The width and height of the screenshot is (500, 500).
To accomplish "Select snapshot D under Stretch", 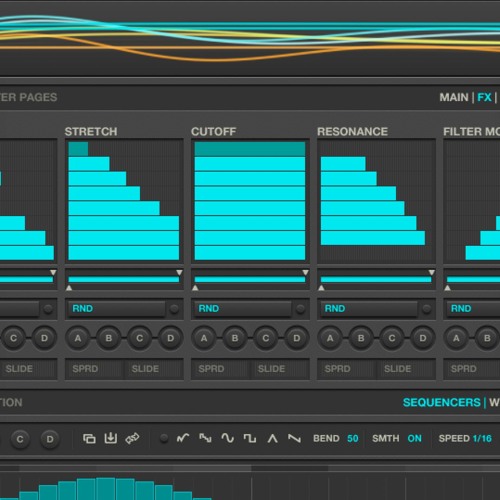I will [x=170, y=338].
